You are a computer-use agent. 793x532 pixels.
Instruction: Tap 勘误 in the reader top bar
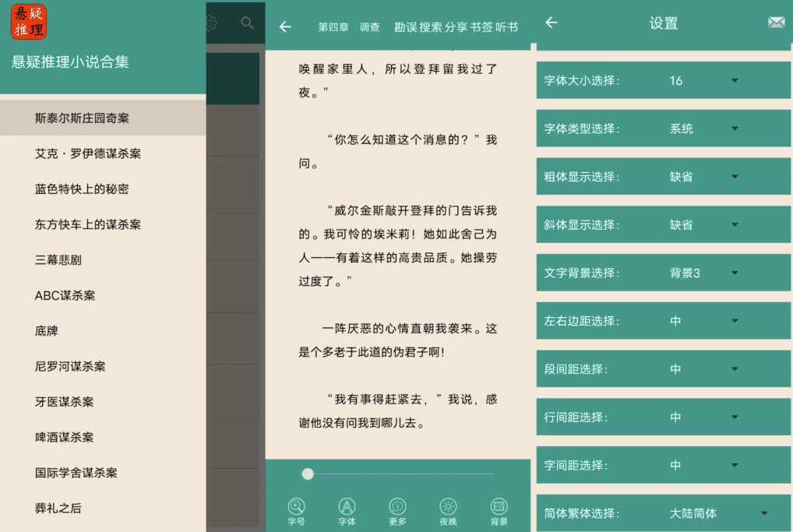(405, 26)
